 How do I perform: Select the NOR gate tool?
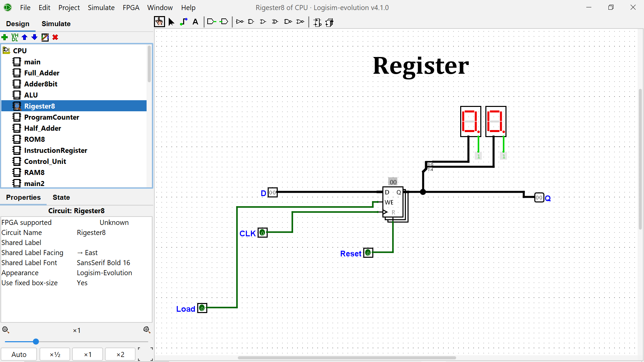(x=300, y=22)
